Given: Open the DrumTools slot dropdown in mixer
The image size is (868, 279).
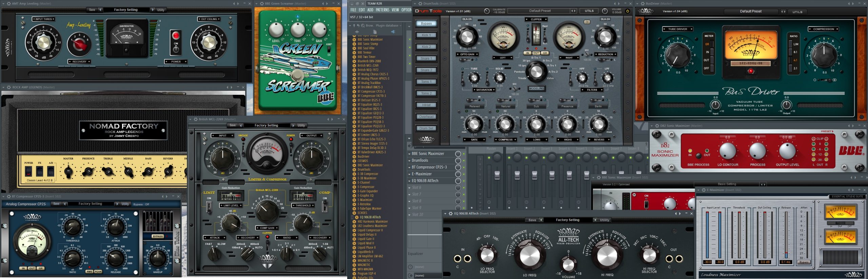Looking at the screenshot, I should coord(409,160).
